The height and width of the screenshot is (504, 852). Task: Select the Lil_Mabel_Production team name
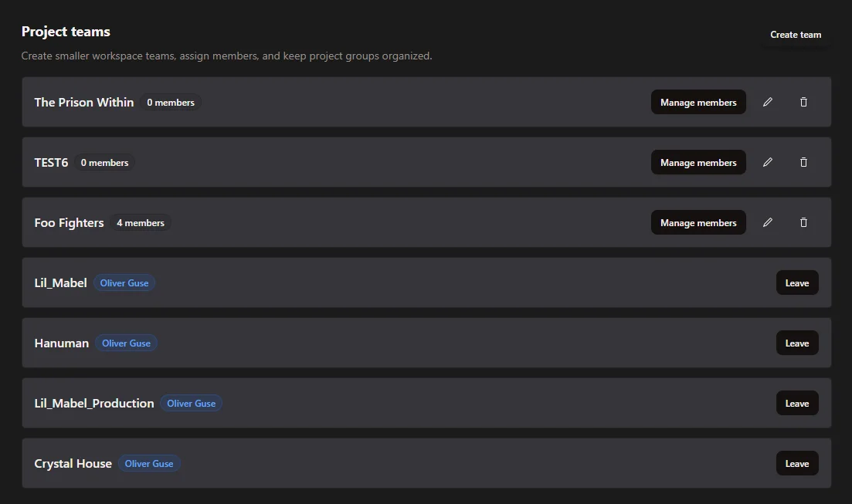click(94, 403)
